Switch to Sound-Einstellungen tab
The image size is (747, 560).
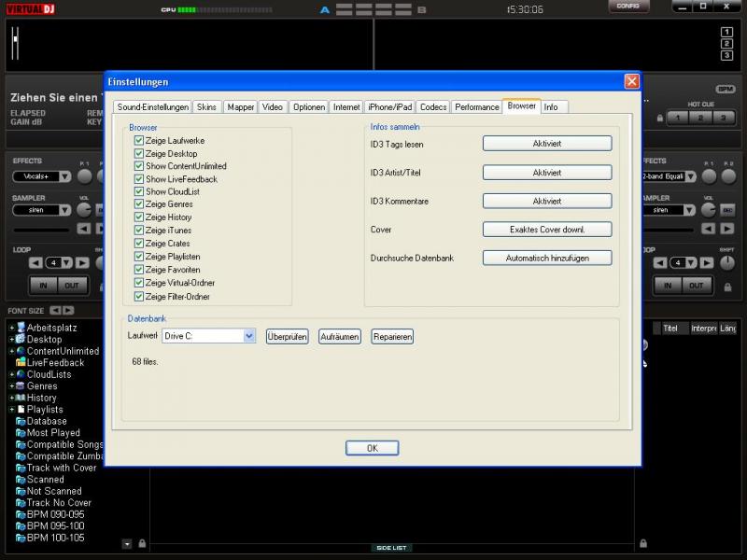(152, 107)
